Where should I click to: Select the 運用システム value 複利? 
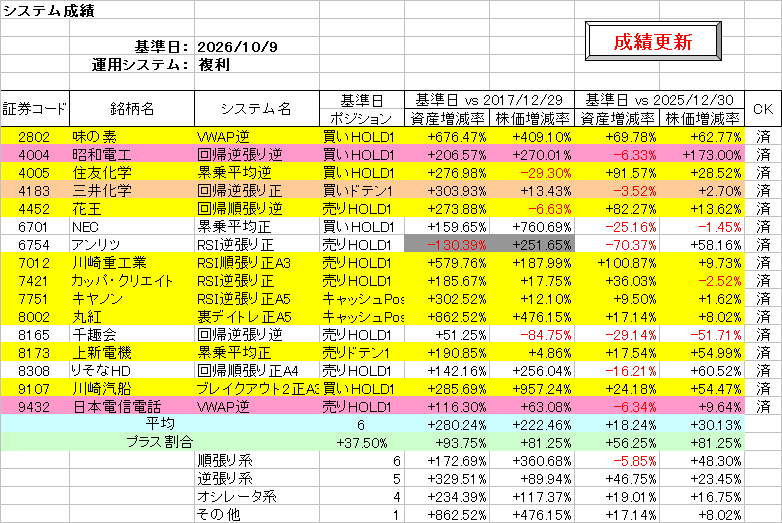[257, 64]
